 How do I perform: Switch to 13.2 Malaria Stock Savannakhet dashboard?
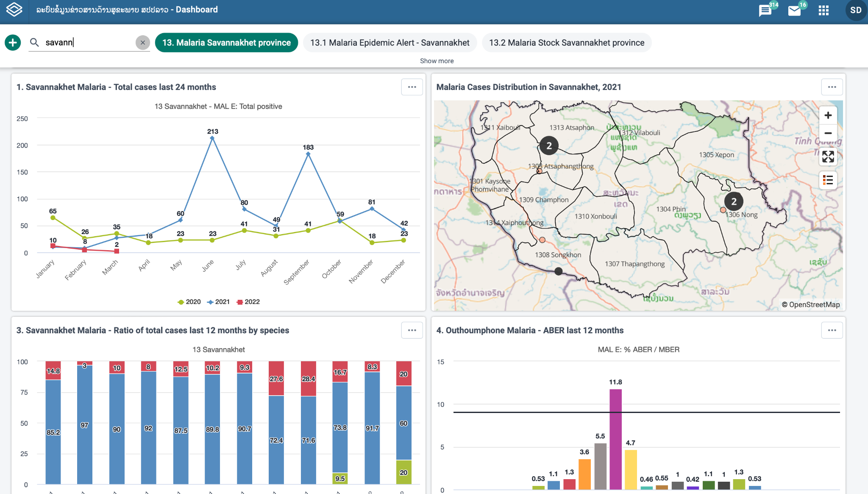click(x=567, y=42)
